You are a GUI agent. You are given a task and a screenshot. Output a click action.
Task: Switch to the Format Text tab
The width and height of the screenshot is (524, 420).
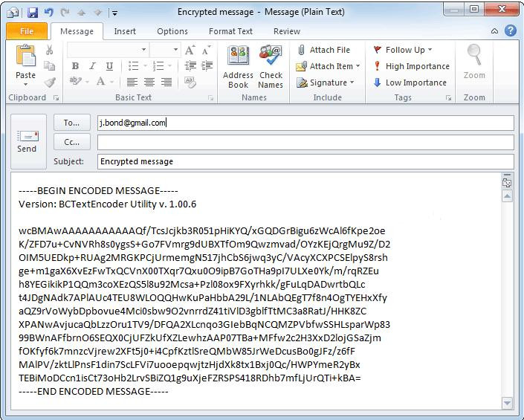(x=230, y=31)
